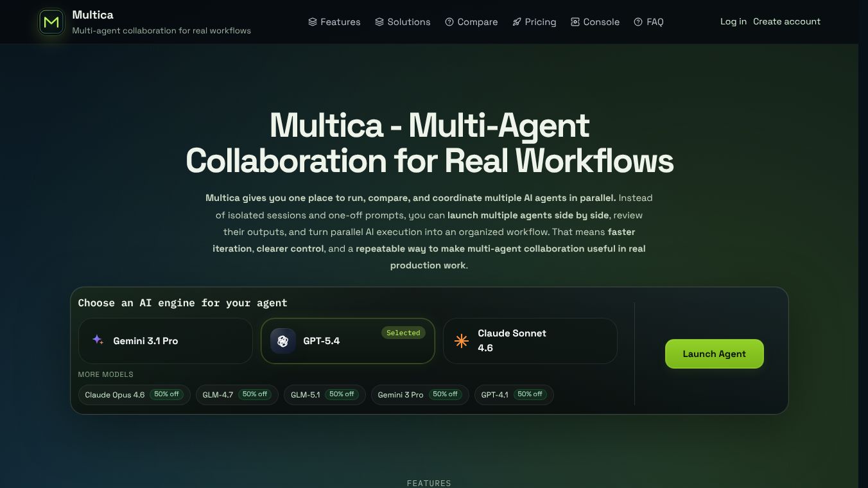
Task: Click the "Selected" badge on GPT-5.4
Action: coord(403,333)
